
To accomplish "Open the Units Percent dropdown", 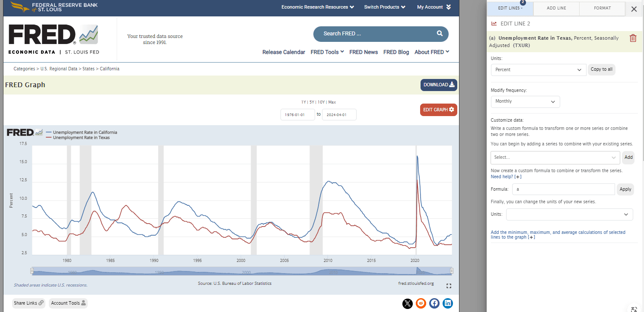I will click(x=538, y=70).
